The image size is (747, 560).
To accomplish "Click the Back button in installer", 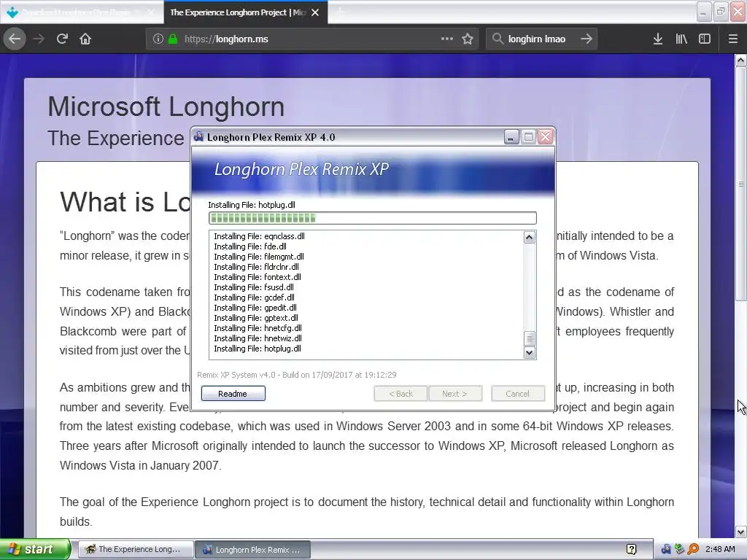I will 400,394.
